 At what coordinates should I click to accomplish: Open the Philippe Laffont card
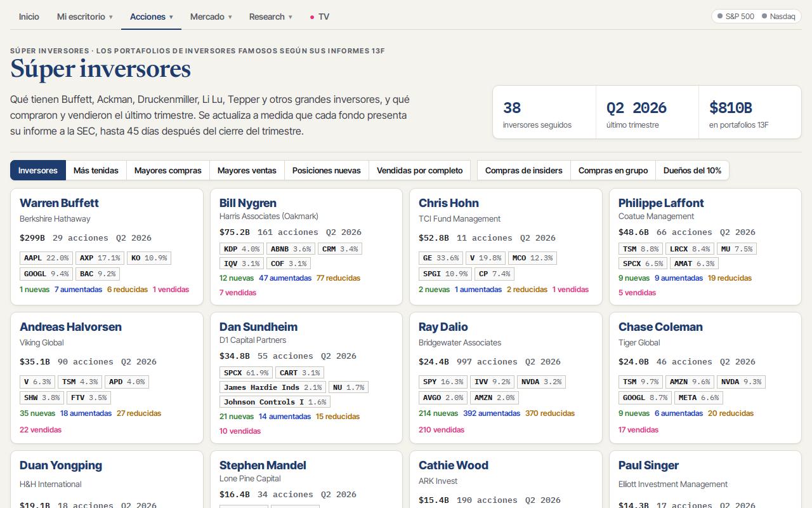tap(705, 246)
